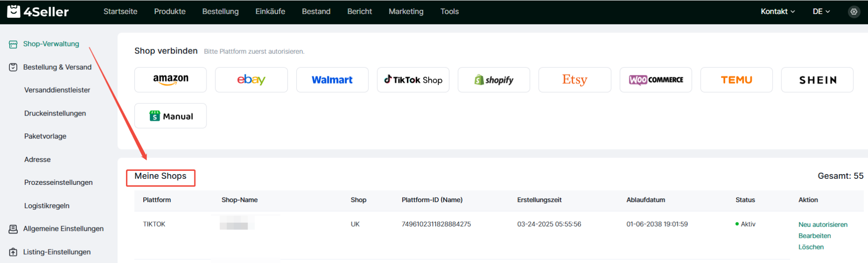The height and width of the screenshot is (263, 868).
Task: Click the Allgemeine Einstellungen sidebar icon
Action: 13,229
